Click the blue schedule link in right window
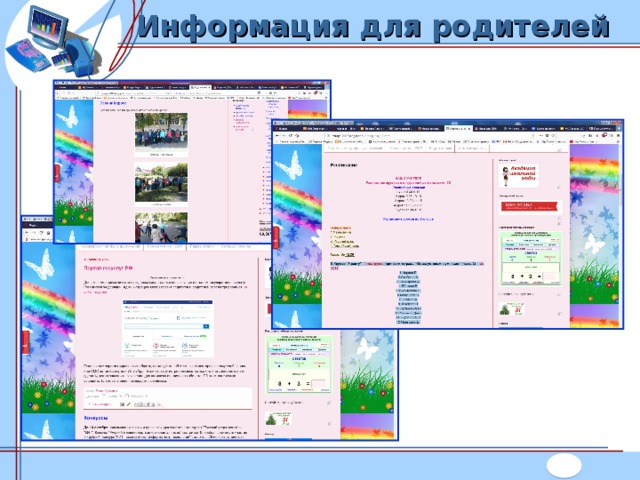Screen dimensions: 640x480 pos(408,219)
